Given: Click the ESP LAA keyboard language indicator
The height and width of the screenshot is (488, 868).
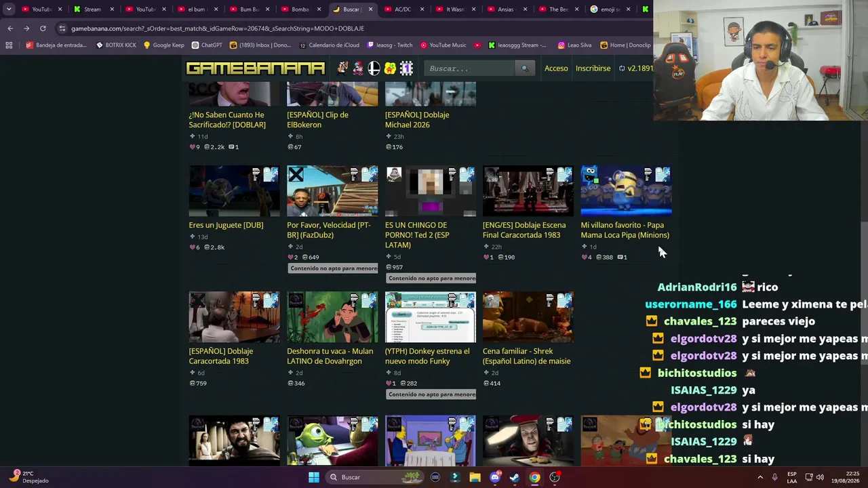Looking at the screenshot, I should (x=792, y=477).
